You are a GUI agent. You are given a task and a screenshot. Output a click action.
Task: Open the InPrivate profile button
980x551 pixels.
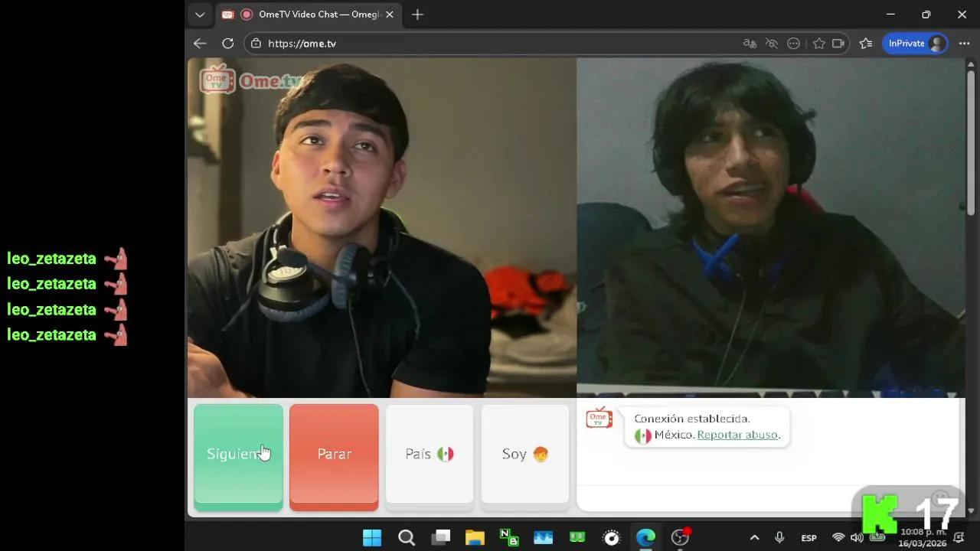[x=915, y=44]
